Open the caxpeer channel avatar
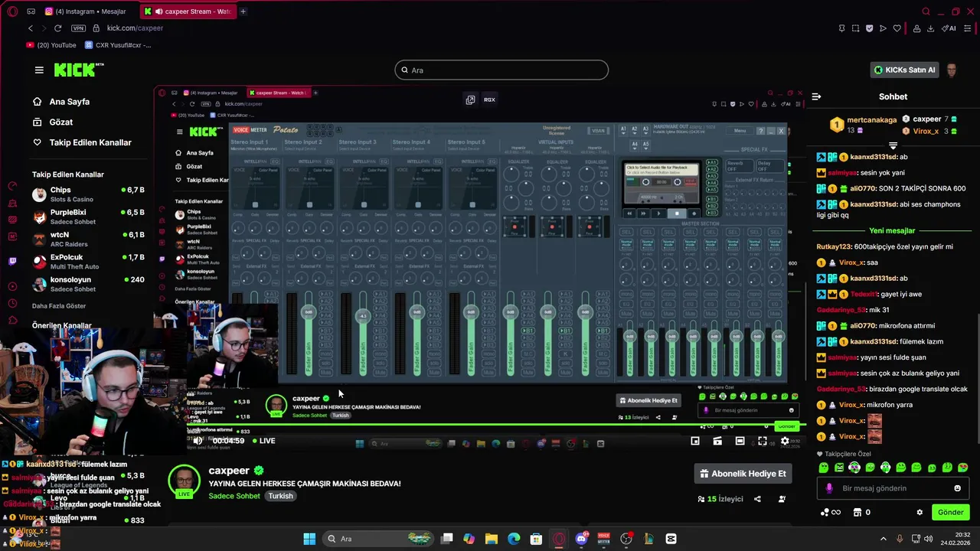Viewport: 980px width, 551px height. coord(184,481)
